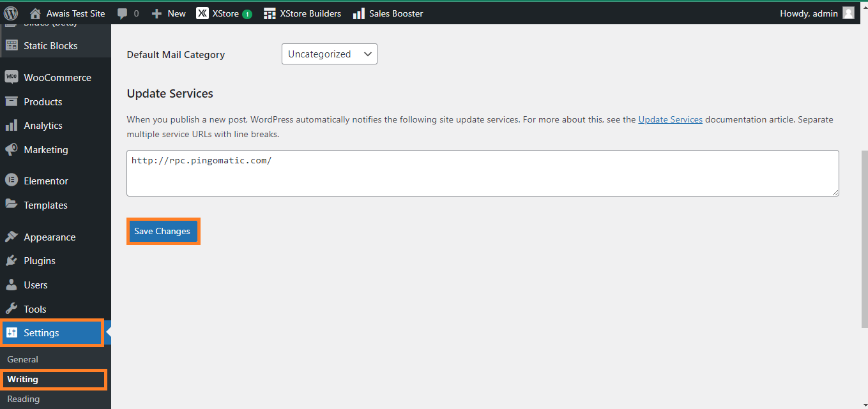
Task: Click the Tools wrench icon
Action: click(11, 309)
